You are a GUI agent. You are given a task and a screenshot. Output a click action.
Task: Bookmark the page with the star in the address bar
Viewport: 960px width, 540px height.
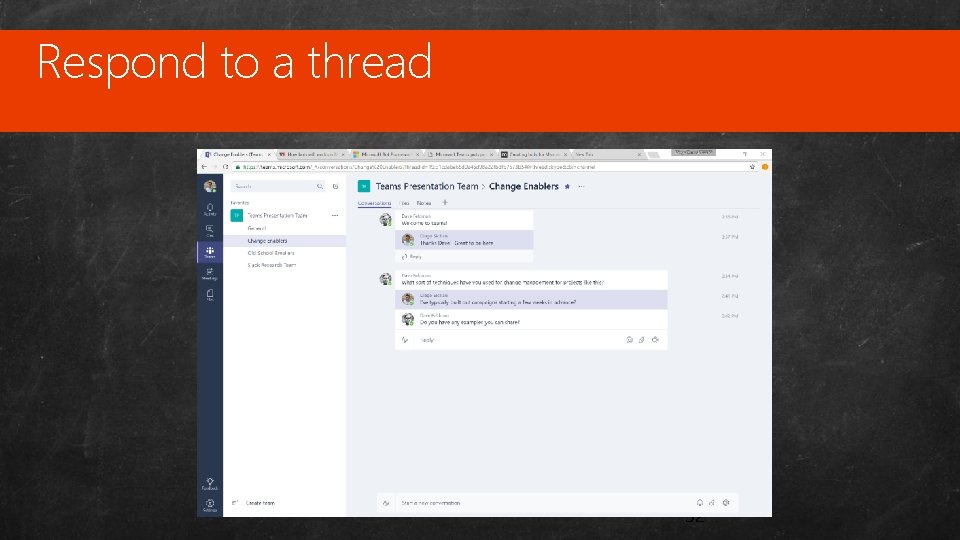click(x=752, y=167)
